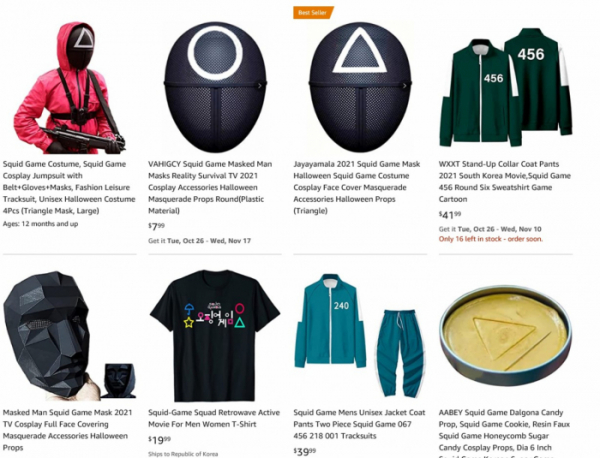Screen dimensions: 600x458
Task: Open the teal 240 tracksuit image
Action: click(x=360, y=336)
